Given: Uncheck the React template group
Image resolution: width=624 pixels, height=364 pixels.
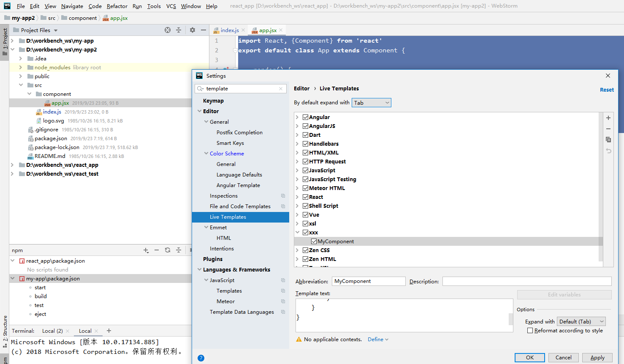Looking at the screenshot, I should click(305, 197).
